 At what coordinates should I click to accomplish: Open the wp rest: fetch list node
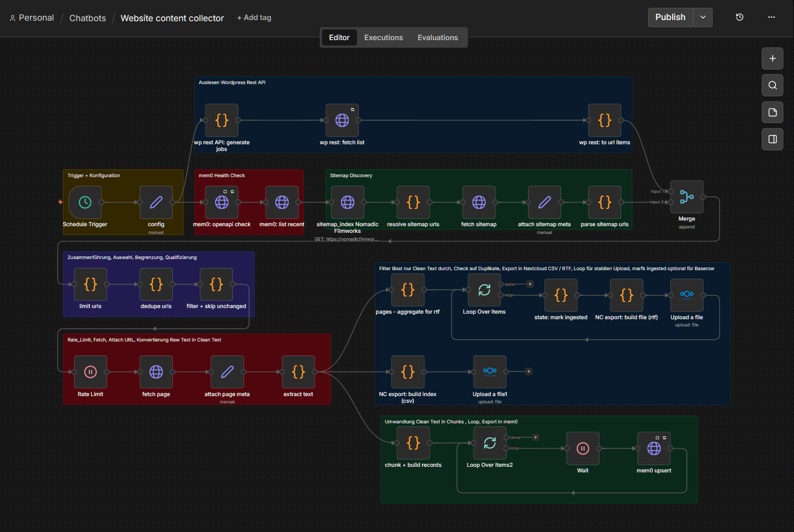click(x=342, y=120)
